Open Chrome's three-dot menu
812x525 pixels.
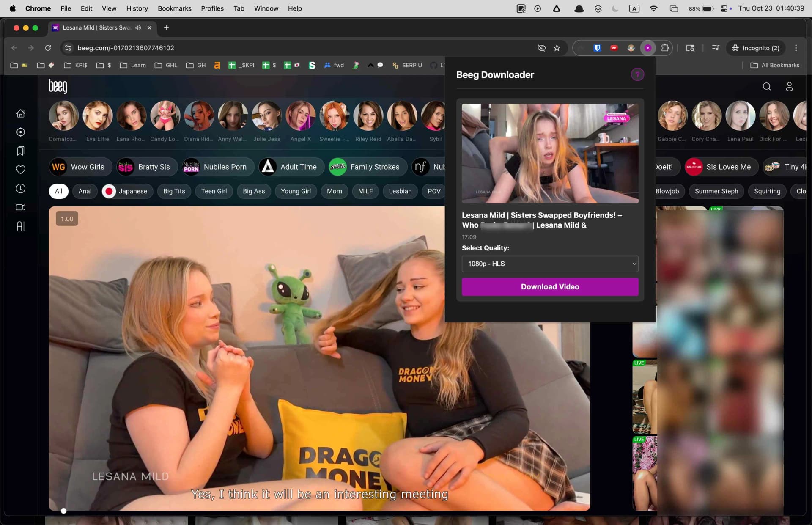[x=796, y=48]
